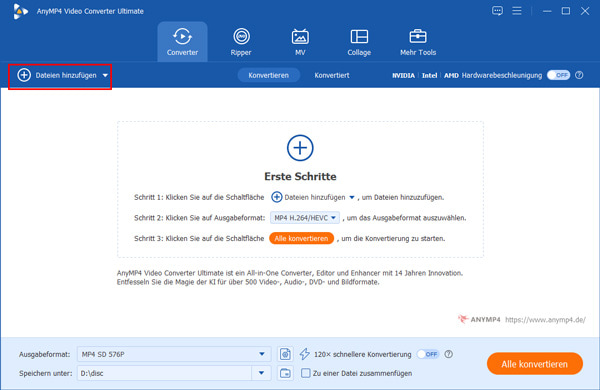Click help icon beside schnellere Konvertierung
This screenshot has height=390, width=600.
[x=448, y=354]
